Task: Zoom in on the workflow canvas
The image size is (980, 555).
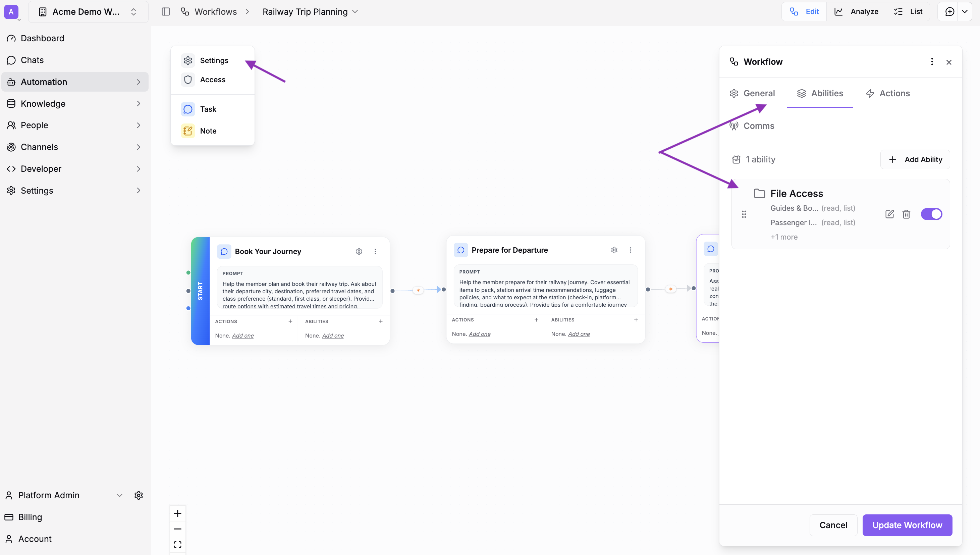Action: [x=177, y=513]
